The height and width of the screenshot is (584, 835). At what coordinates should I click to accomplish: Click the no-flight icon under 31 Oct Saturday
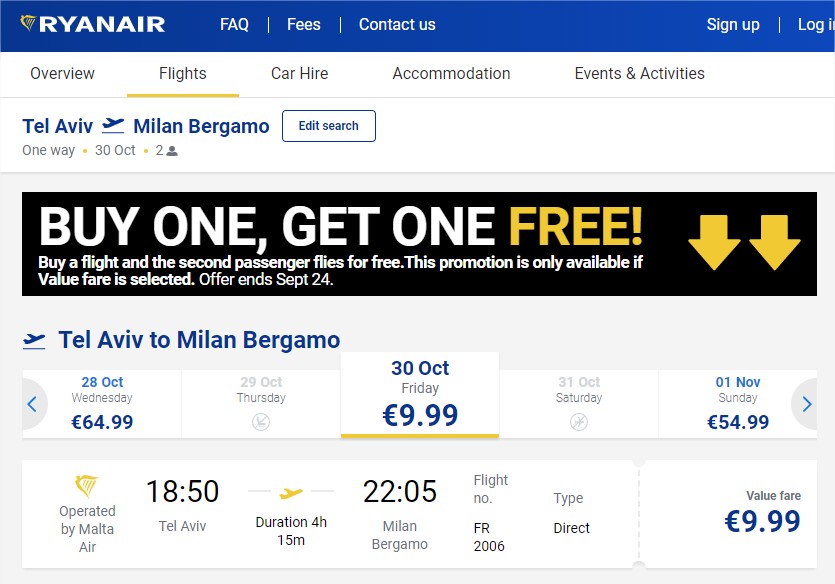[579, 422]
